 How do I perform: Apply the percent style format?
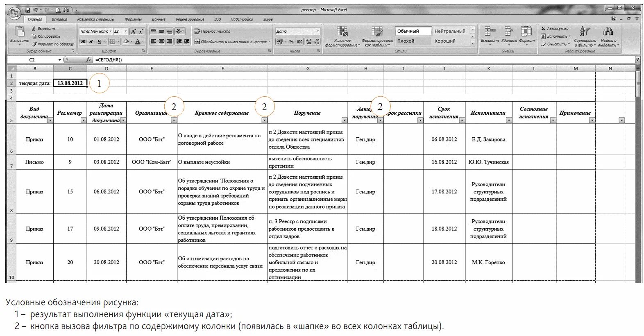[x=291, y=41]
